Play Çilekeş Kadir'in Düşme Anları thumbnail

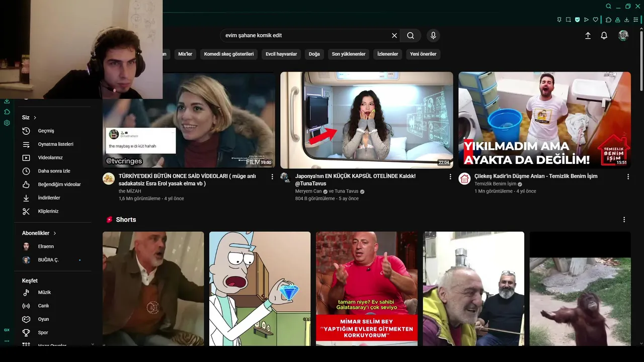coord(544,120)
